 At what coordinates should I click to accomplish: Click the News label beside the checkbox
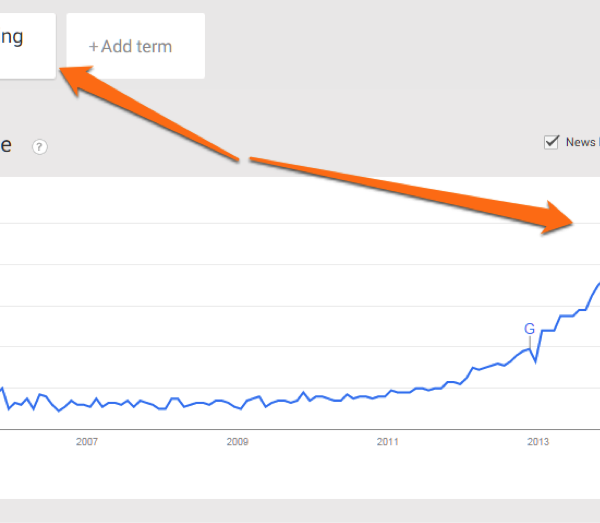581,142
